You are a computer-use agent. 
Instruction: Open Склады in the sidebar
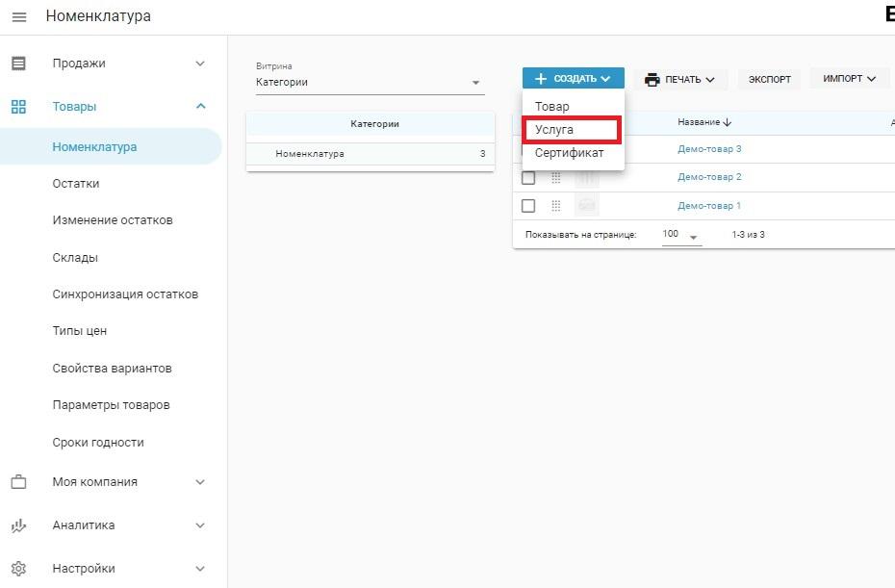coord(75,258)
